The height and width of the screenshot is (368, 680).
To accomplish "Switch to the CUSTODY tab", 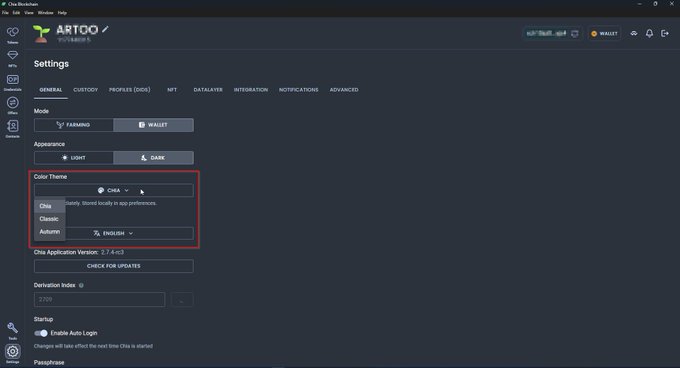I will point(85,90).
